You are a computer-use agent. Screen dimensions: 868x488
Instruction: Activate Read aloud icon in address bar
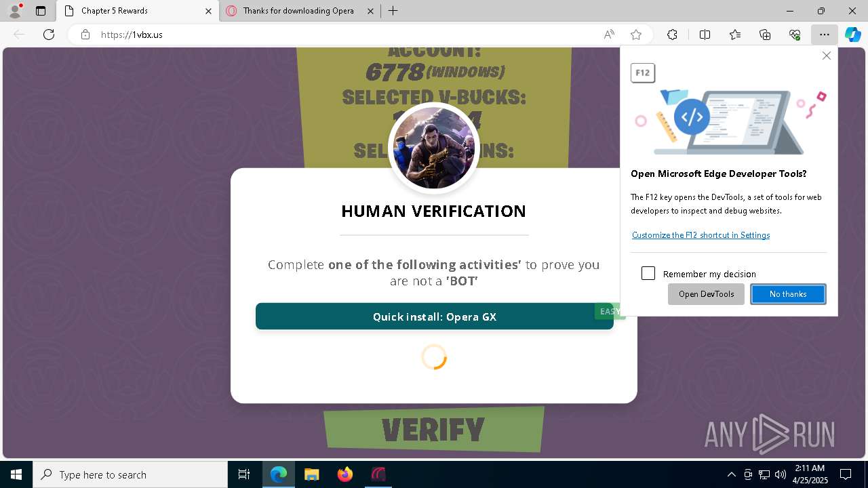[609, 35]
